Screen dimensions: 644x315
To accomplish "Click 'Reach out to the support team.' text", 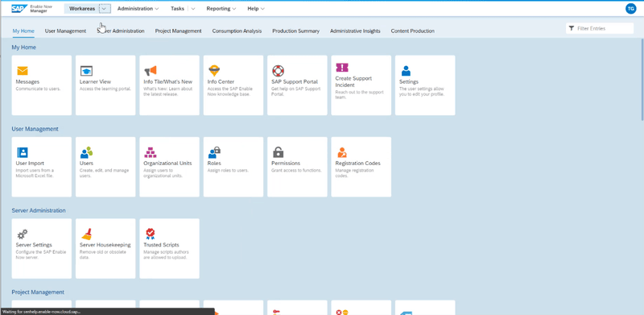I will pyautogui.click(x=359, y=95).
